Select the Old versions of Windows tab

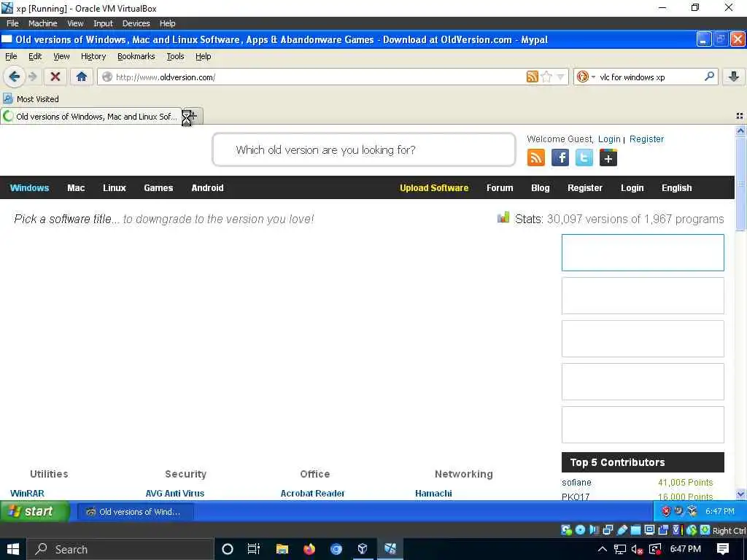pyautogui.click(x=91, y=116)
